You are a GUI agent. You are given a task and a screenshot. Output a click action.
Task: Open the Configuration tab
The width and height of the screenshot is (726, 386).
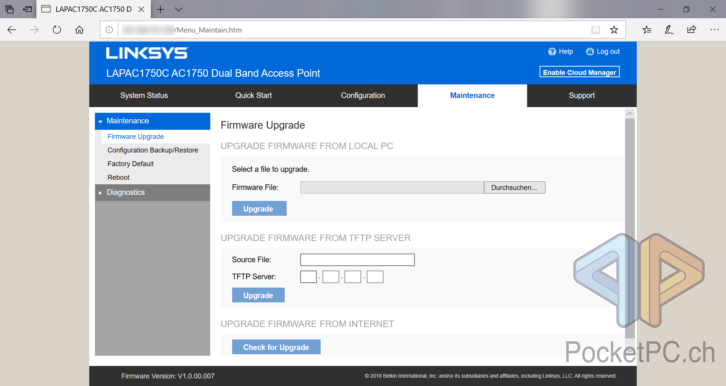(363, 95)
